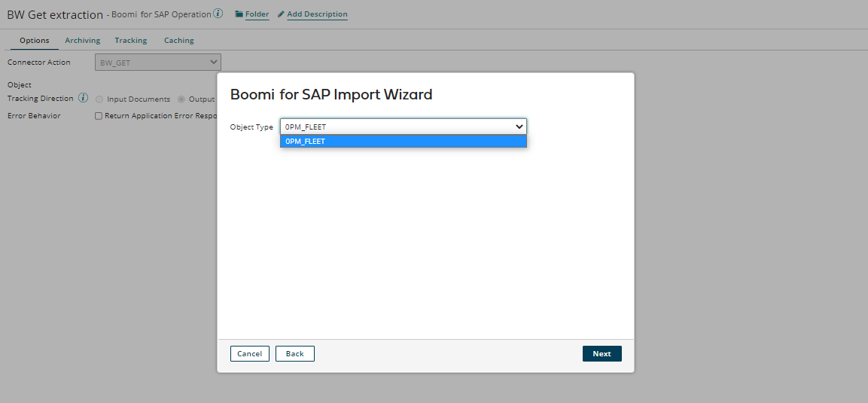Click the Folder link text
The image size is (868, 403).
pos(257,14)
